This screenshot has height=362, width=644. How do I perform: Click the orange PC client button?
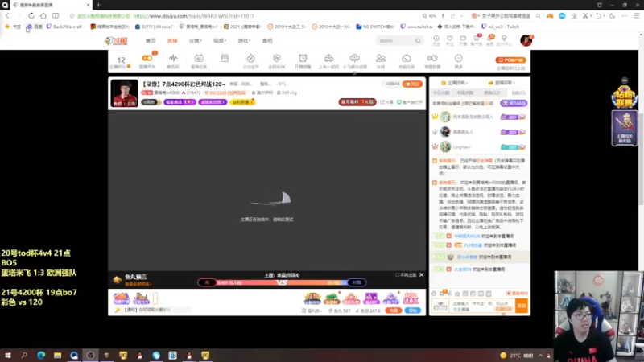(x=510, y=60)
